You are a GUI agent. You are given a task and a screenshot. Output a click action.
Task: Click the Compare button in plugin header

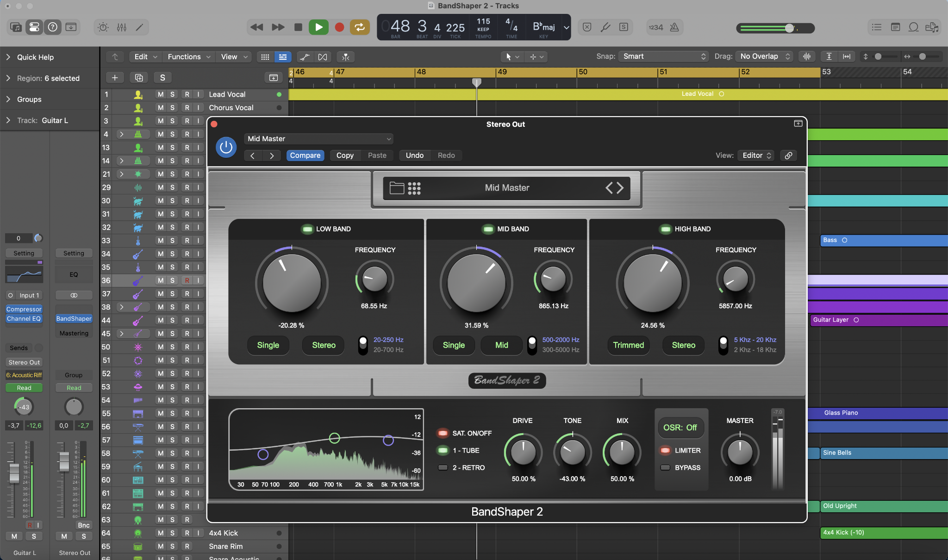pyautogui.click(x=305, y=156)
